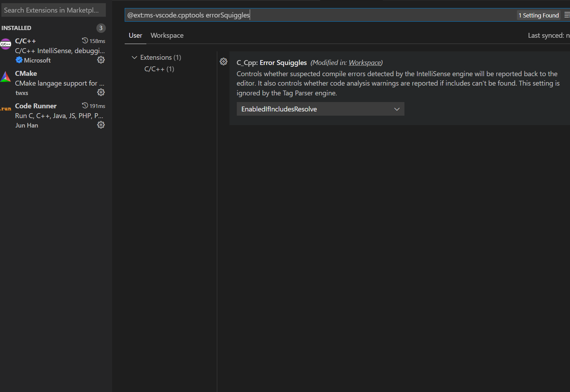Collapse the INSTALLED extensions section header
Image resolution: width=570 pixels, height=392 pixels.
[x=16, y=28]
